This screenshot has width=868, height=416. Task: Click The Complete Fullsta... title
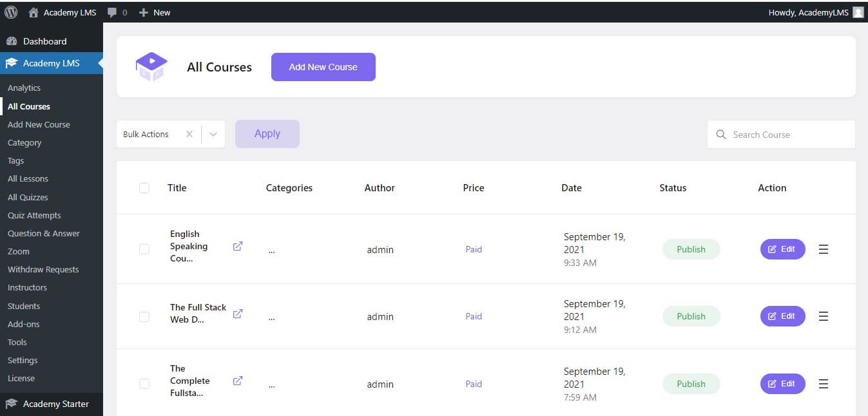coord(189,381)
